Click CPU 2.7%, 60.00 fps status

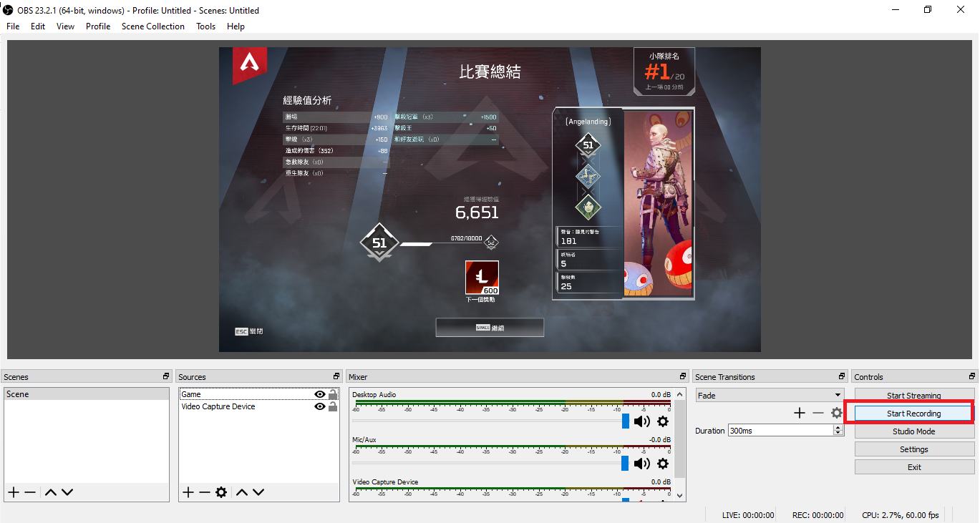(900, 515)
